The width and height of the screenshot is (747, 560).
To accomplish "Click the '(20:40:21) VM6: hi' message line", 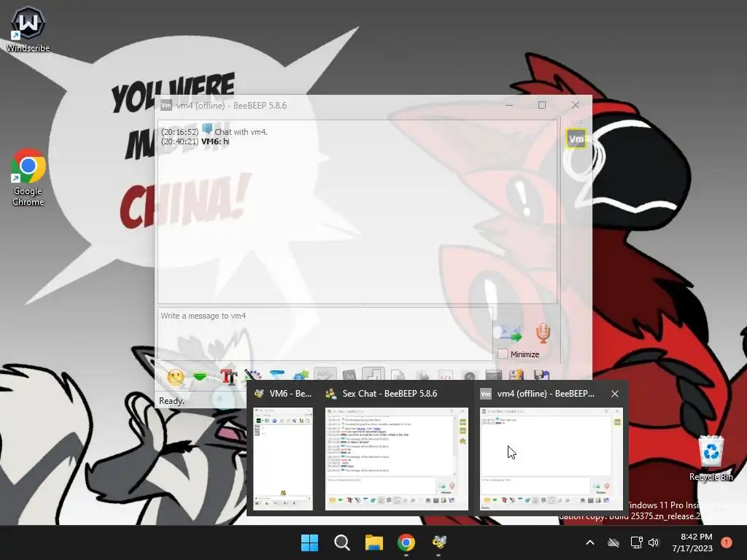I will pyautogui.click(x=196, y=141).
